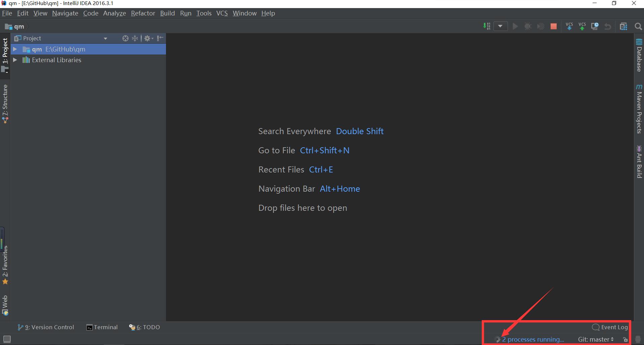The width and height of the screenshot is (644, 345).
Task: Open the File menu
Action: [7, 13]
